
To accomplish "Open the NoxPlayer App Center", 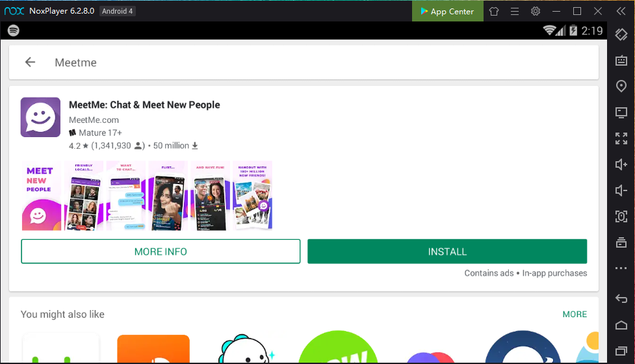I will [x=447, y=11].
